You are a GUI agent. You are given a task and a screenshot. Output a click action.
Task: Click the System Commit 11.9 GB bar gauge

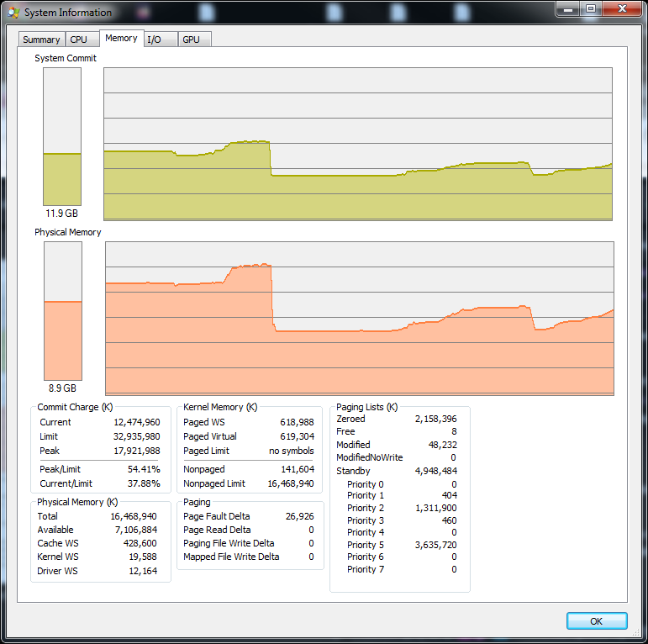click(x=62, y=136)
